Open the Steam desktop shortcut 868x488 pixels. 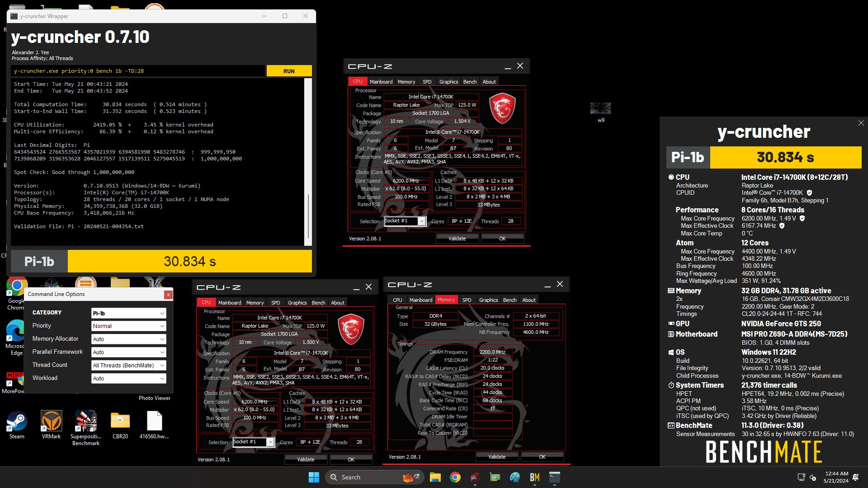click(17, 425)
